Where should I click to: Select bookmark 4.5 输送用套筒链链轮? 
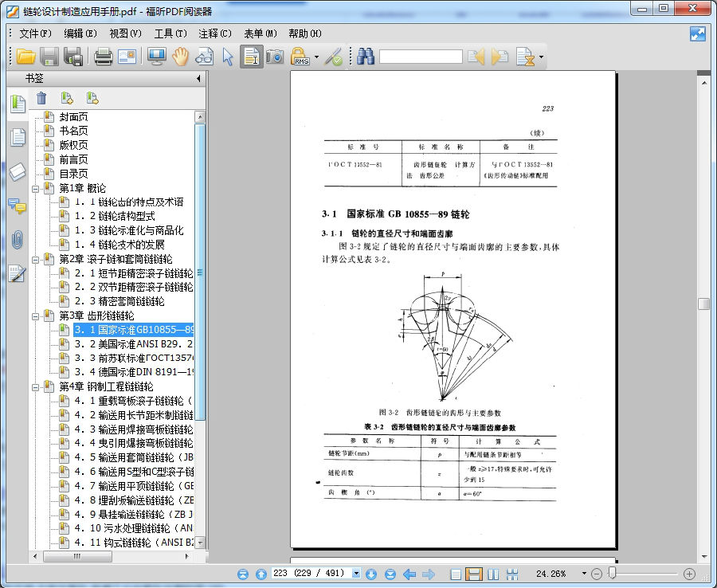click(x=134, y=457)
